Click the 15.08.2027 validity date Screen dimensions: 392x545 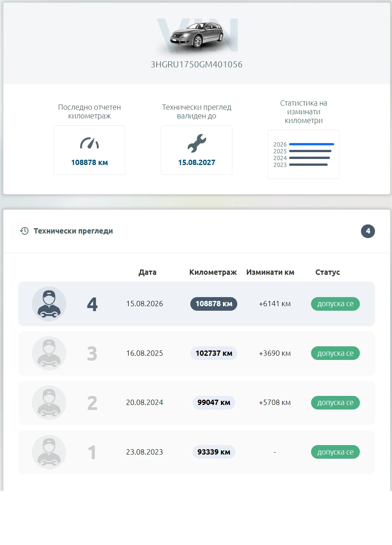pyautogui.click(x=197, y=162)
